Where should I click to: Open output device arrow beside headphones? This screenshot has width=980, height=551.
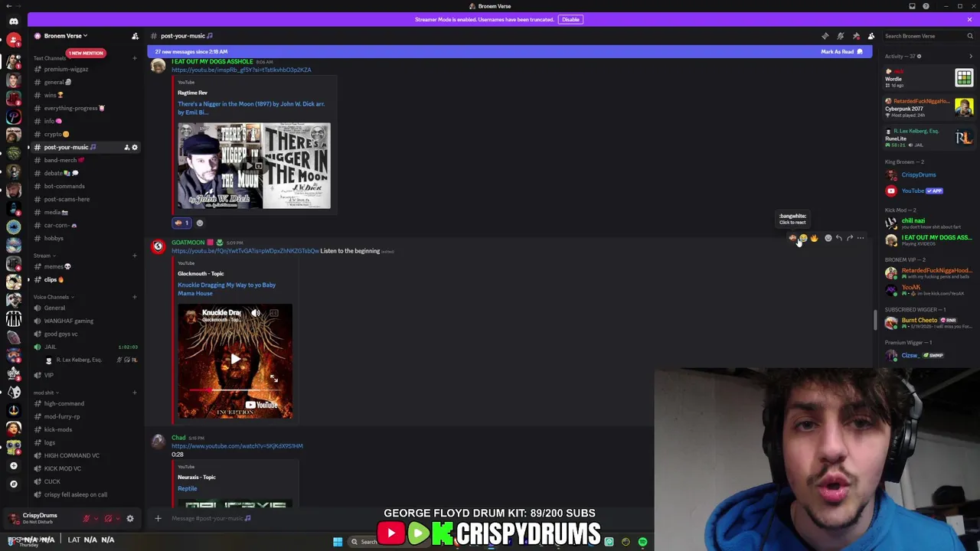click(x=117, y=519)
